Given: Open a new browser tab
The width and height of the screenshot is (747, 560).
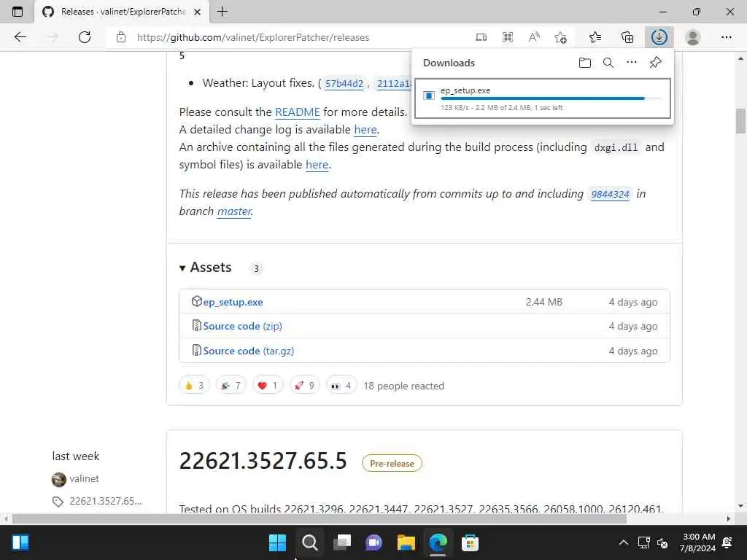Looking at the screenshot, I should (x=222, y=12).
